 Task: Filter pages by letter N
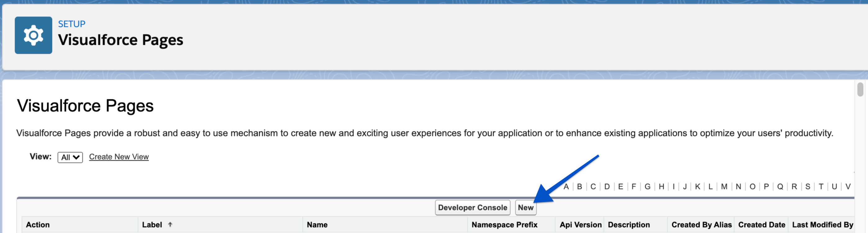click(738, 186)
